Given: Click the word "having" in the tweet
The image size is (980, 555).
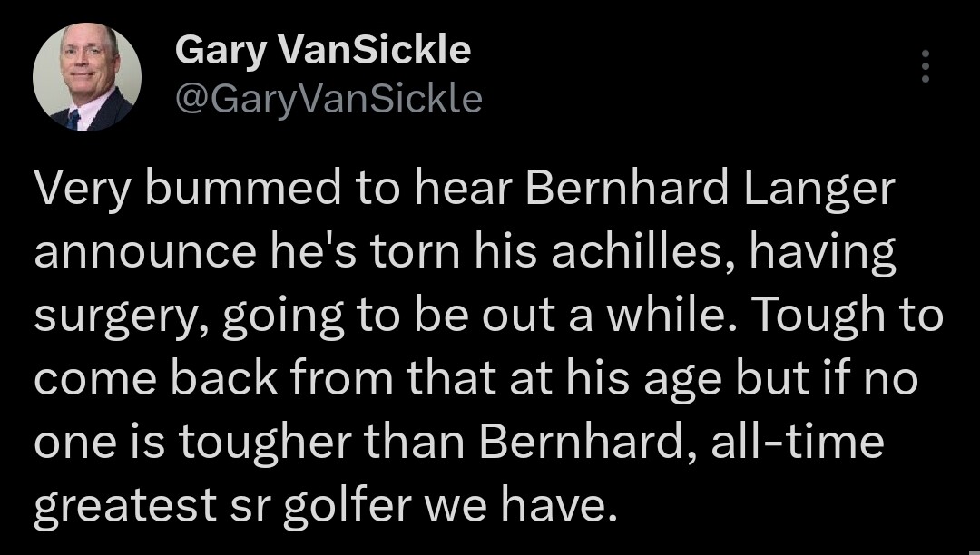Looking at the screenshot, I should [822, 252].
